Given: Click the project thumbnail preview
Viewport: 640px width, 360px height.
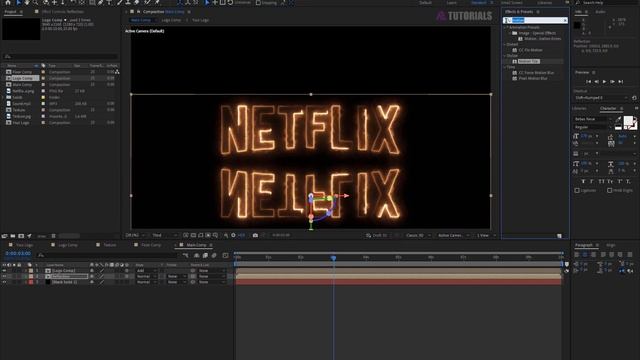Looking at the screenshot, I should [21, 29].
